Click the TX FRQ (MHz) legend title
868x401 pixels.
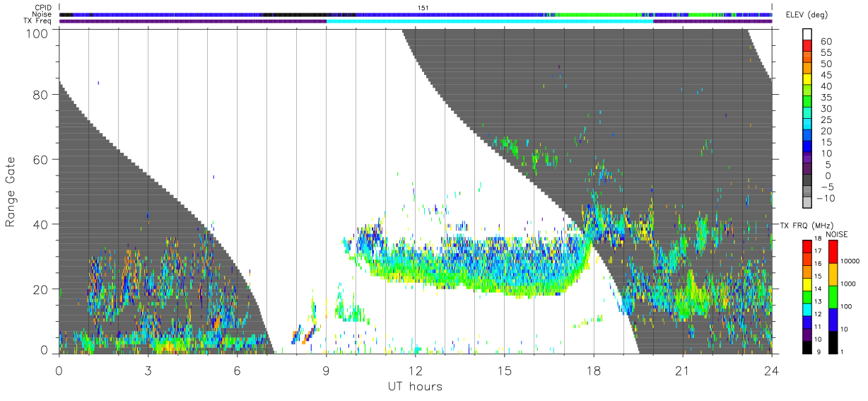pyautogui.click(x=807, y=225)
